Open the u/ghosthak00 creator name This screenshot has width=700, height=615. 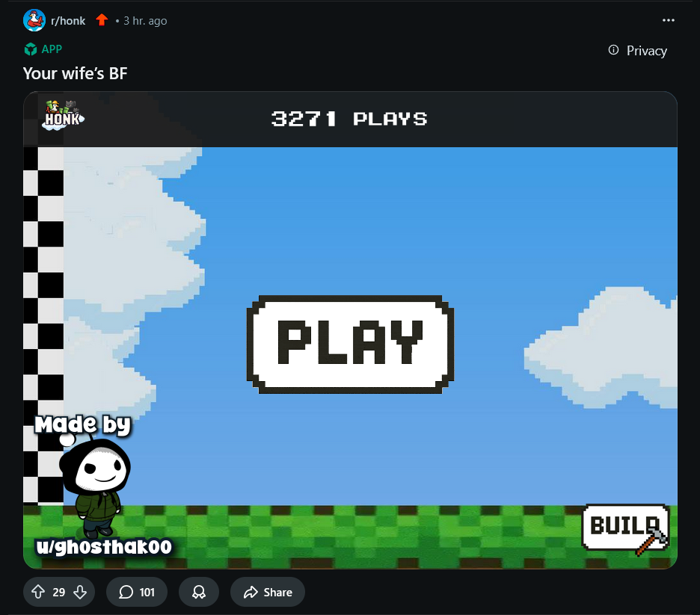pos(104,547)
